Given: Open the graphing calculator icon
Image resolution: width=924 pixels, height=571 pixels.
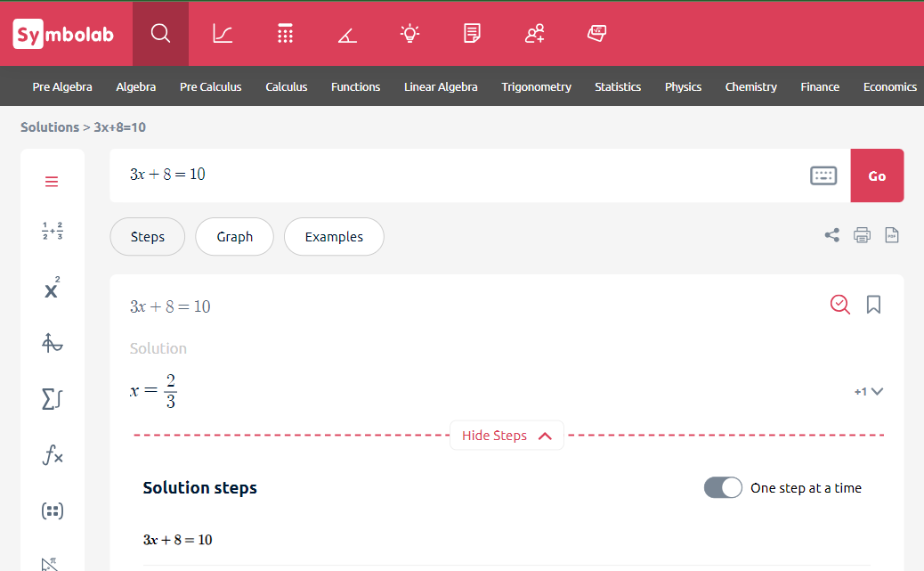Looking at the screenshot, I should [223, 33].
